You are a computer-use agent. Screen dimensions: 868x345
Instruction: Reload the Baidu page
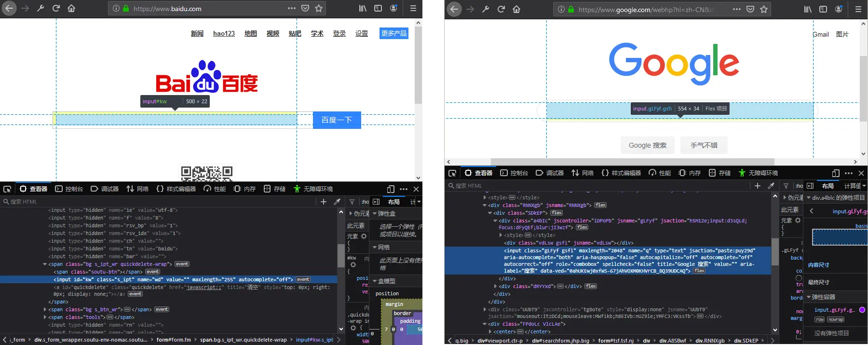(x=56, y=8)
